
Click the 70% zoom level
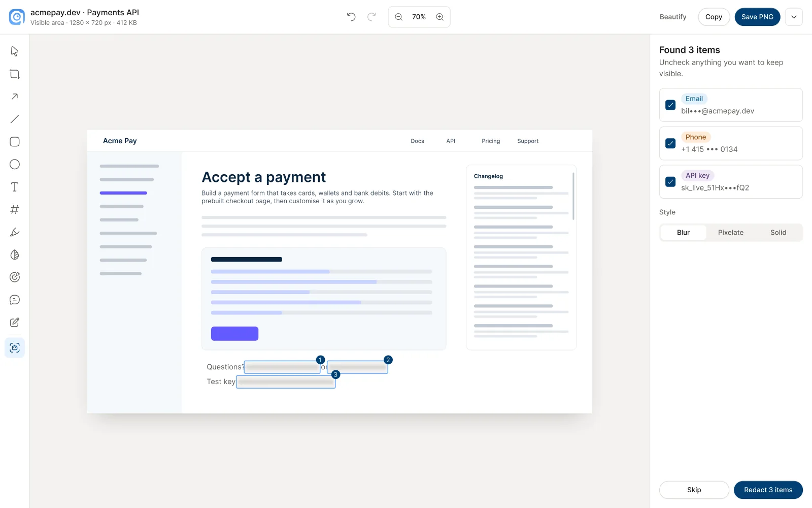(419, 17)
